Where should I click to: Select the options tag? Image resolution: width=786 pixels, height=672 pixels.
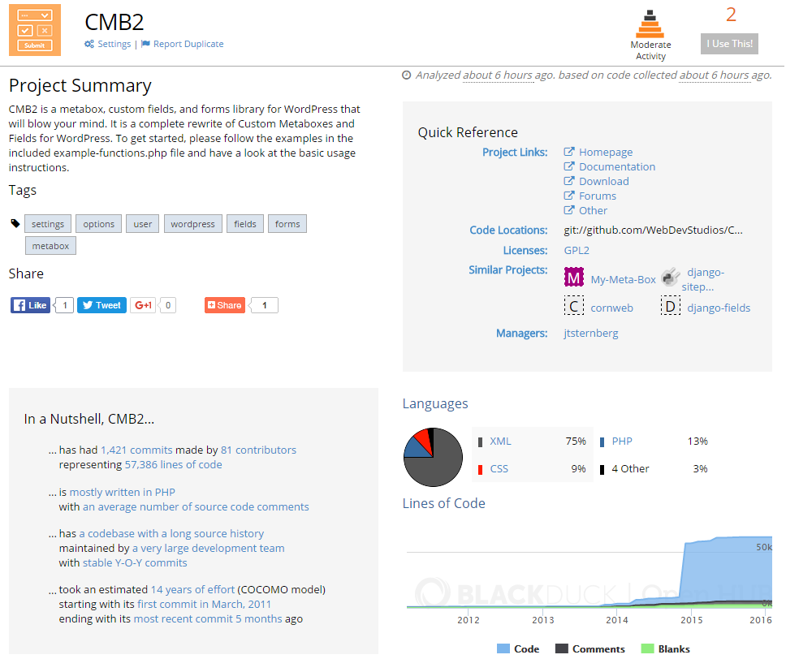click(x=99, y=224)
